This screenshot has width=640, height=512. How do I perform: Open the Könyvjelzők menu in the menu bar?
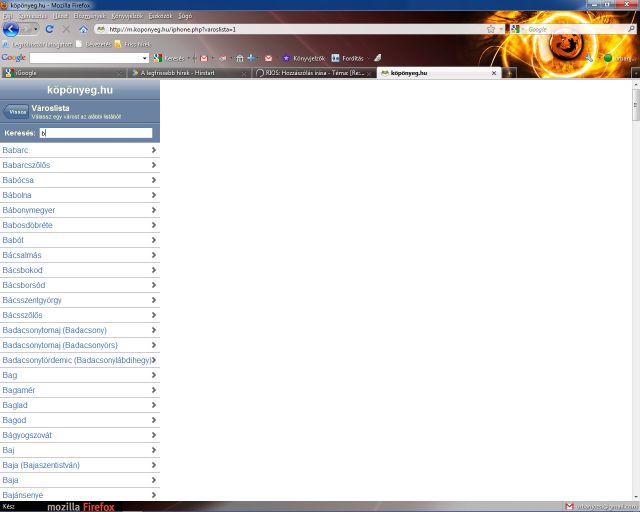point(127,16)
